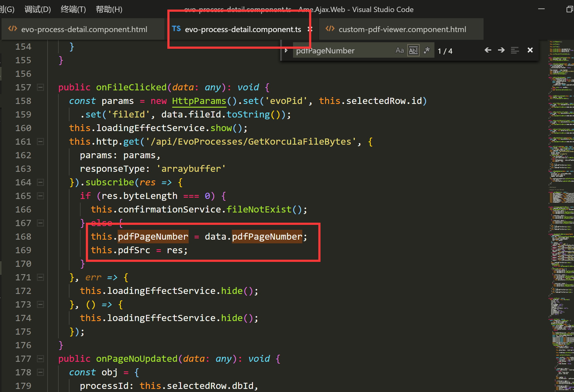Click the HTML icon on evo-process-detail.component.html tab
This screenshot has width=574, height=392.
[12, 29]
